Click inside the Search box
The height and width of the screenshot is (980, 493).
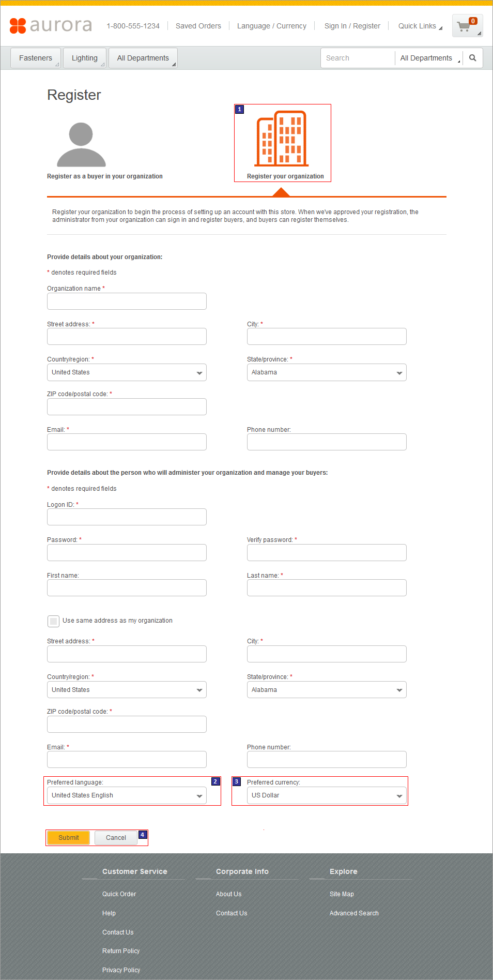click(357, 57)
